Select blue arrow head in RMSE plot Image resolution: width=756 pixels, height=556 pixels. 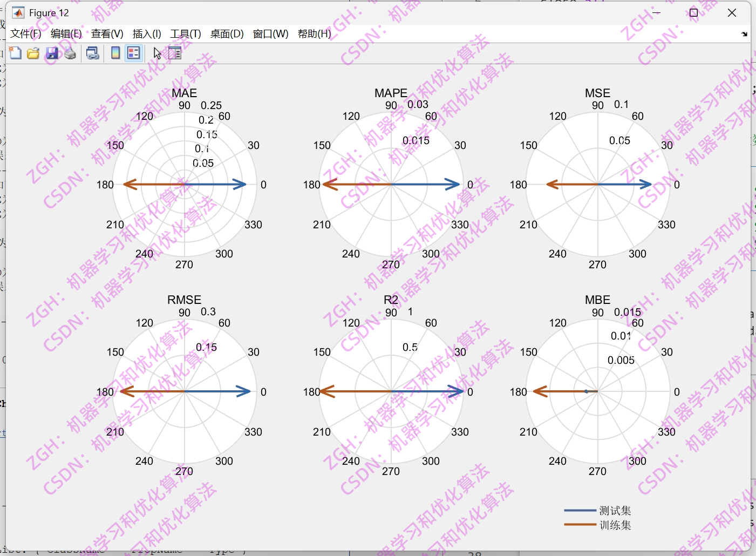coord(244,391)
